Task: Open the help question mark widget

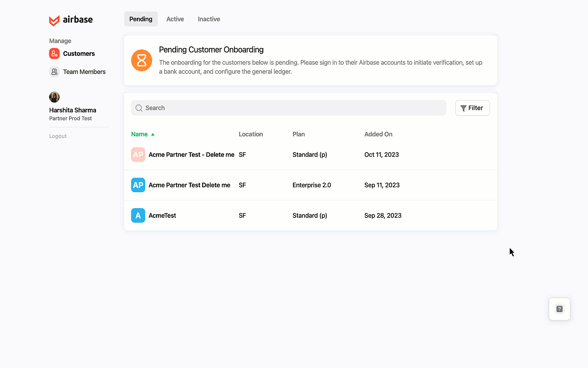Action: point(559,309)
